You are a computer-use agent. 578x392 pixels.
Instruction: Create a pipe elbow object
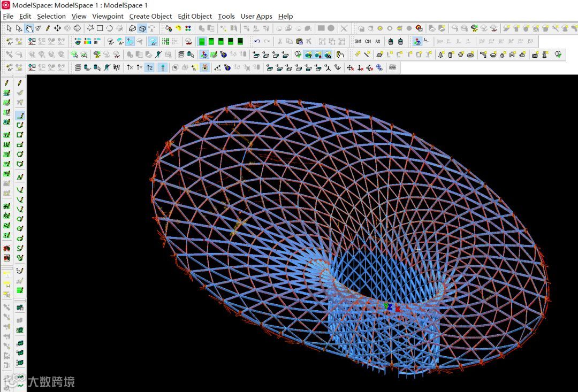(483, 55)
